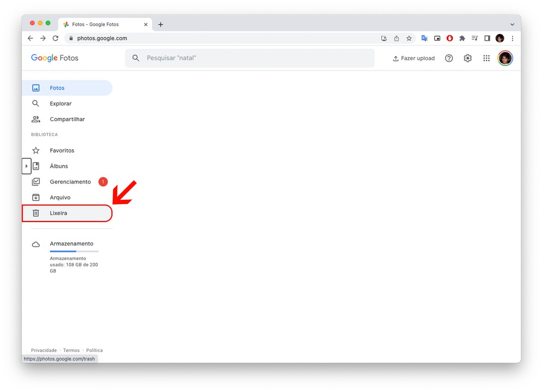Open the help question mark icon
543x392 pixels.
[x=449, y=58]
